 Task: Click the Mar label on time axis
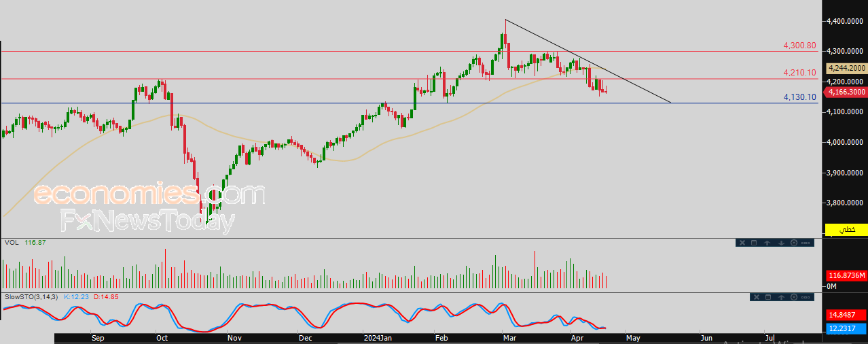coord(509,337)
